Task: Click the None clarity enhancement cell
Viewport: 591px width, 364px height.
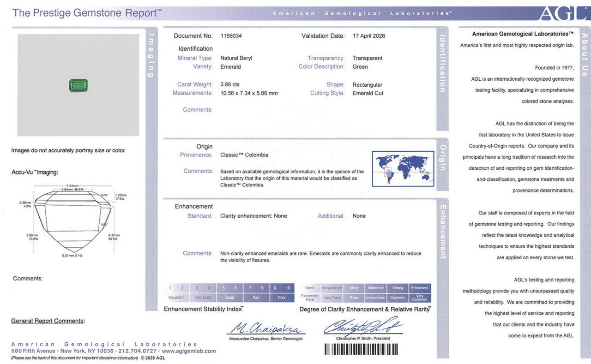Action: pyautogui.click(x=310, y=288)
